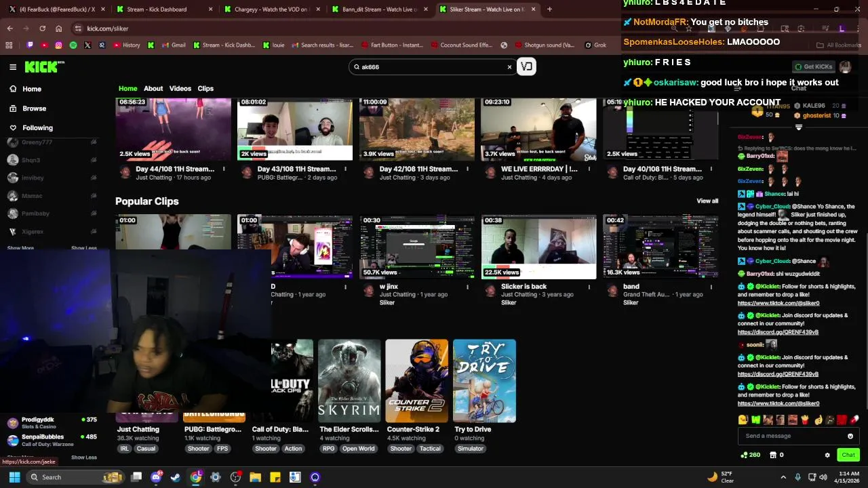Click the Get KICKs button
The height and width of the screenshot is (488, 868).
coord(813,66)
